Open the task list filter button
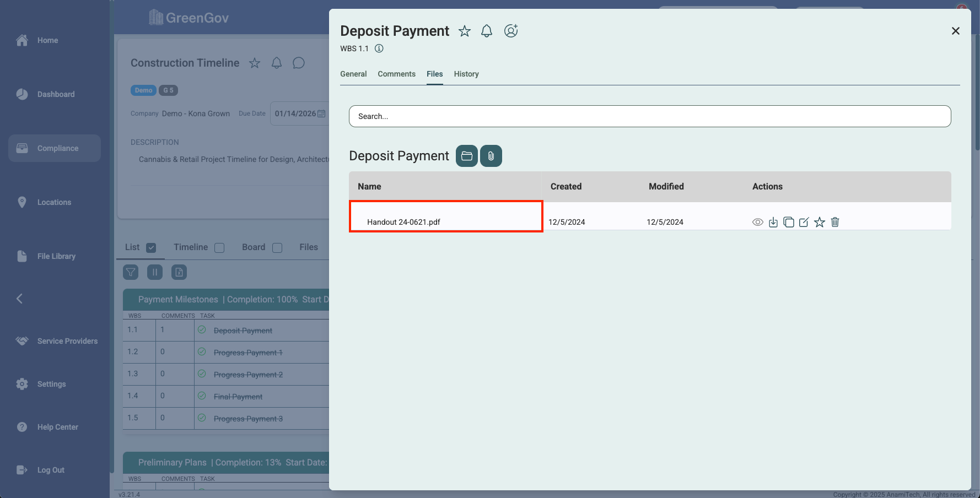980x498 pixels. pyautogui.click(x=131, y=272)
